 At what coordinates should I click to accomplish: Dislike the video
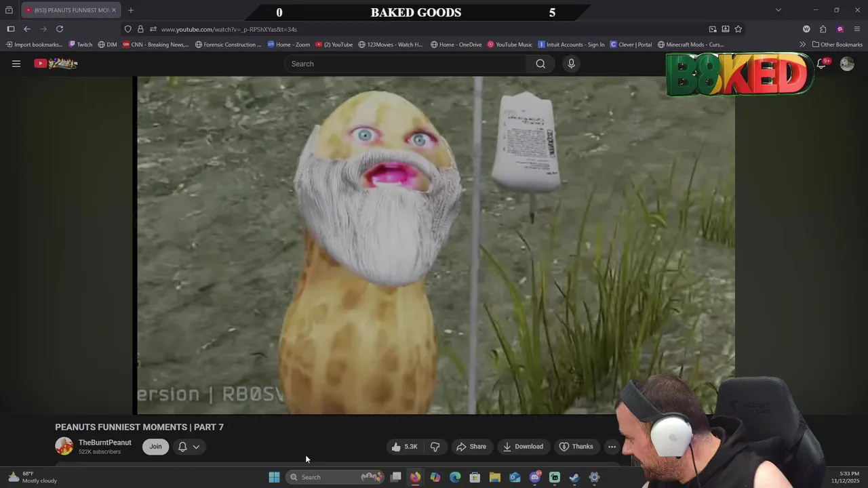click(435, 447)
